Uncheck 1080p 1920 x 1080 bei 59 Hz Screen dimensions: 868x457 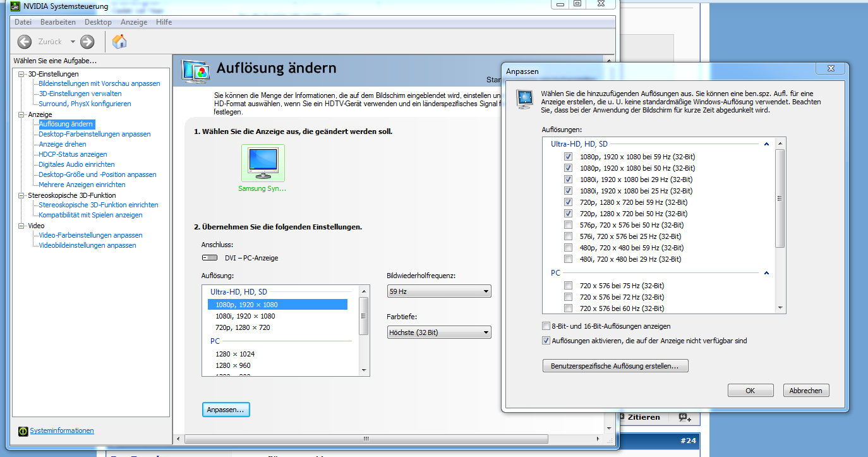569,157
